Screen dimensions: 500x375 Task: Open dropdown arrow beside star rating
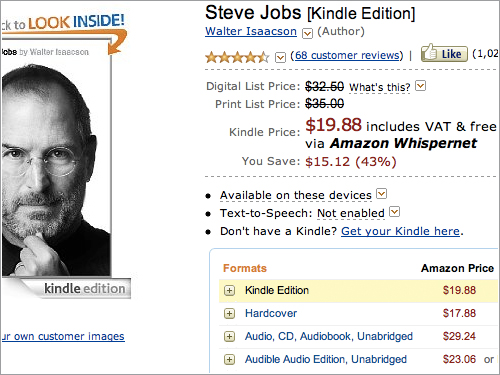281,57
